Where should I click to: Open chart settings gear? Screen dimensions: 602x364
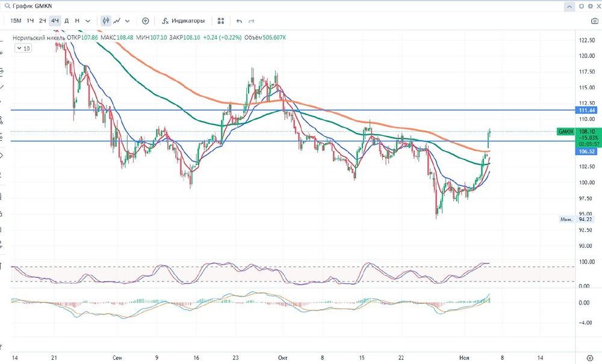point(591,6)
